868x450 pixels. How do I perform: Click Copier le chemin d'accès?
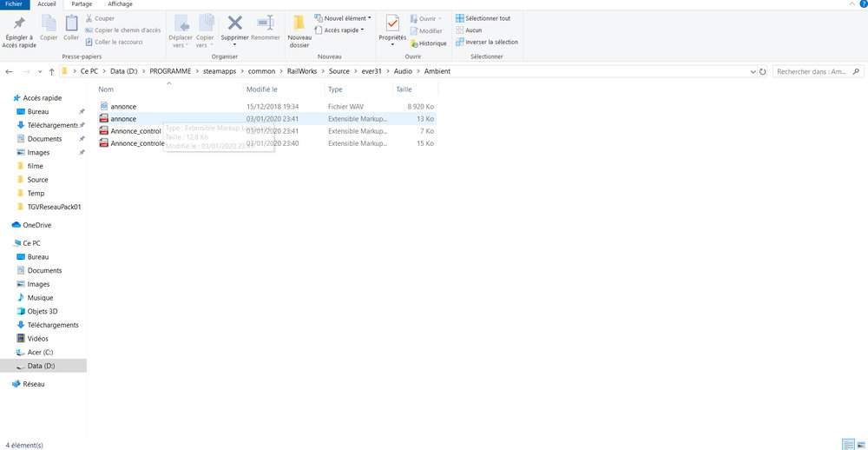tap(123, 30)
